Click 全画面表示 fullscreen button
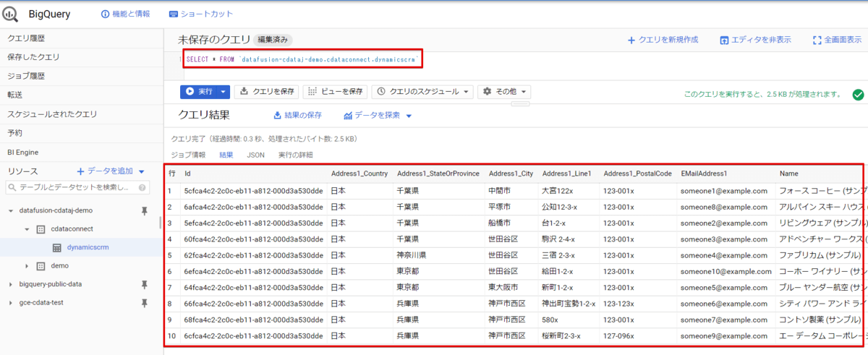Image resolution: width=868 pixels, height=355 pixels. 838,40
